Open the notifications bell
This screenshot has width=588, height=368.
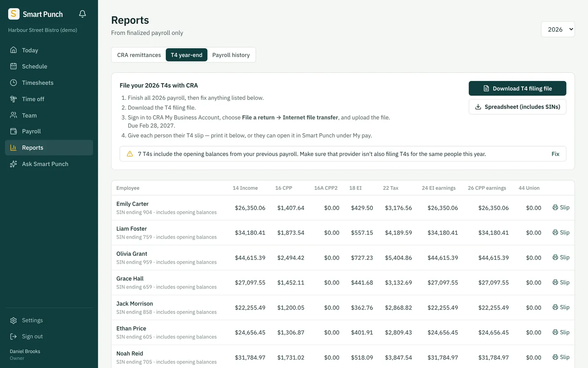click(82, 14)
